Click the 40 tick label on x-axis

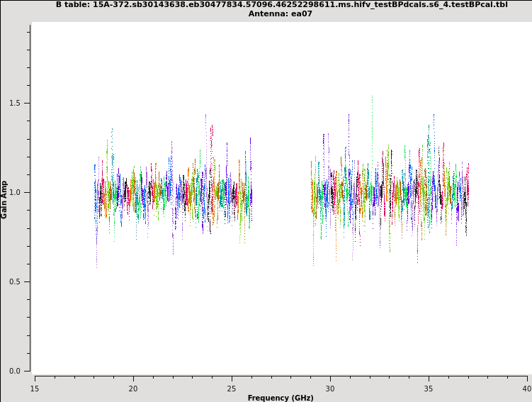click(526, 389)
